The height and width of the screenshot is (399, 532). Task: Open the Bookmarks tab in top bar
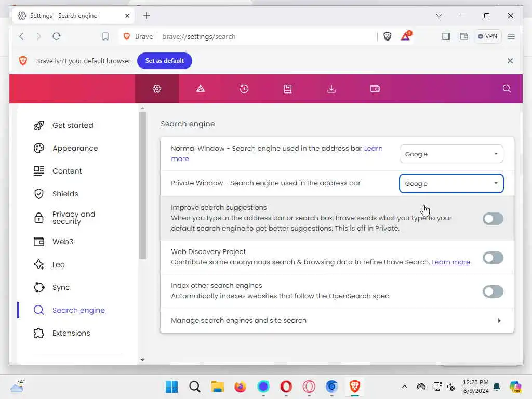pos(287,89)
